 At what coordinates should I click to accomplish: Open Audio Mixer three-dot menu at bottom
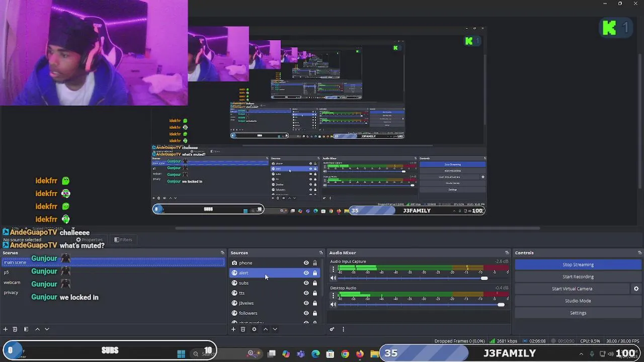[343, 329]
